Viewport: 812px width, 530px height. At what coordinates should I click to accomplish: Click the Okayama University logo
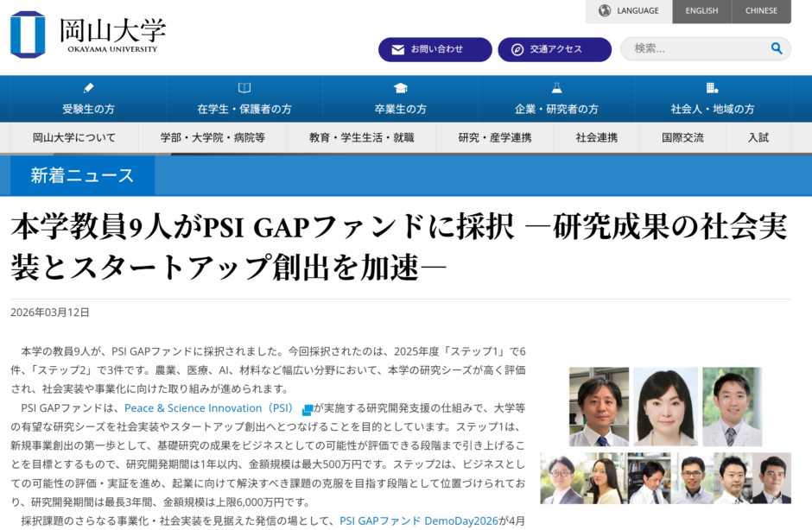pos(87,35)
